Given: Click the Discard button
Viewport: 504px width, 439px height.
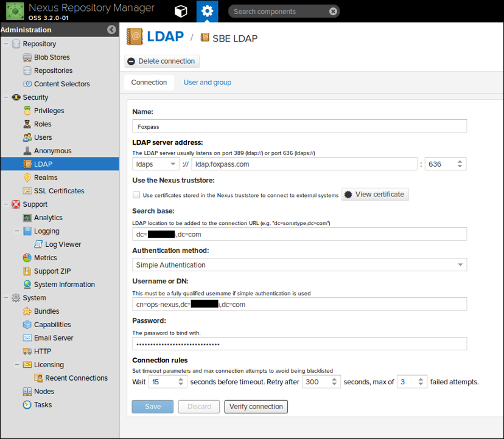Looking at the screenshot, I should tap(199, 407).
